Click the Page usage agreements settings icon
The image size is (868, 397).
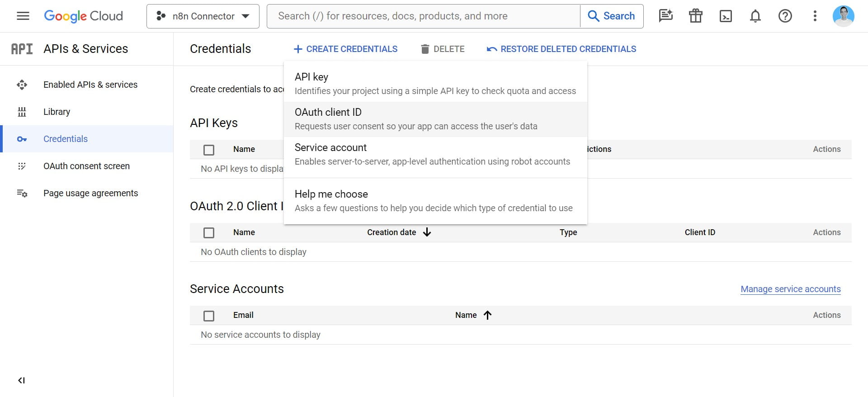click(x=22, y=193)
